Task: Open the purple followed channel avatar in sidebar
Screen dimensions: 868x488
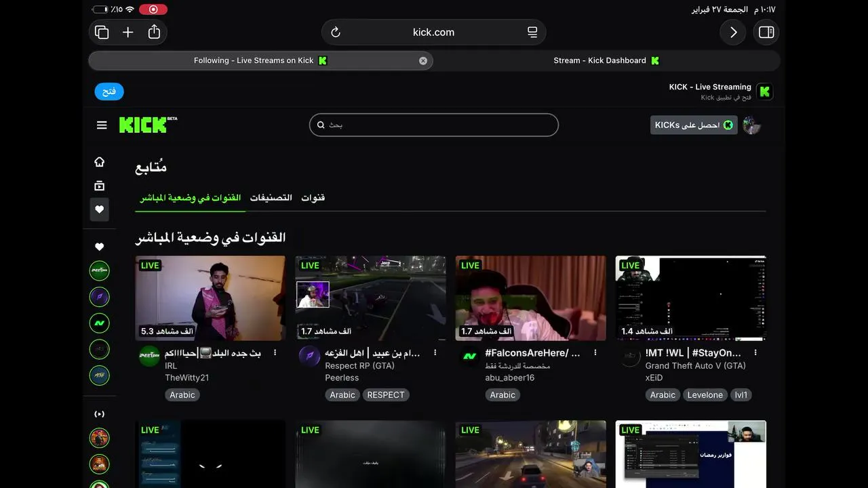Action: (99, 297)
